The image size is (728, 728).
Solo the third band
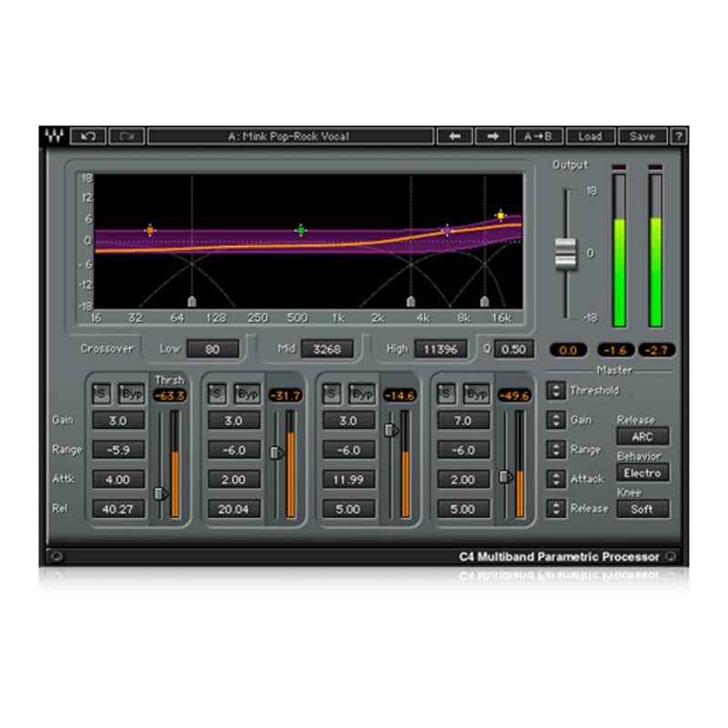331,394
